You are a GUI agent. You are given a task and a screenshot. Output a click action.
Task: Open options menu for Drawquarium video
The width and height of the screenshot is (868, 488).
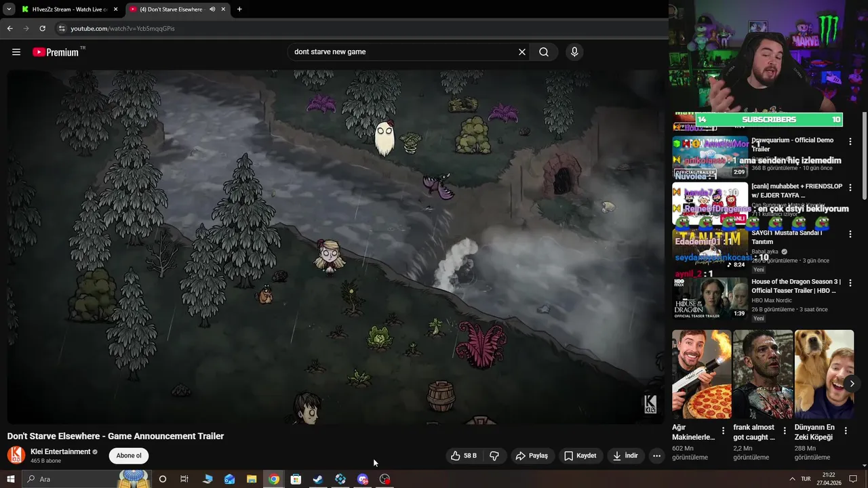(850, 142)
